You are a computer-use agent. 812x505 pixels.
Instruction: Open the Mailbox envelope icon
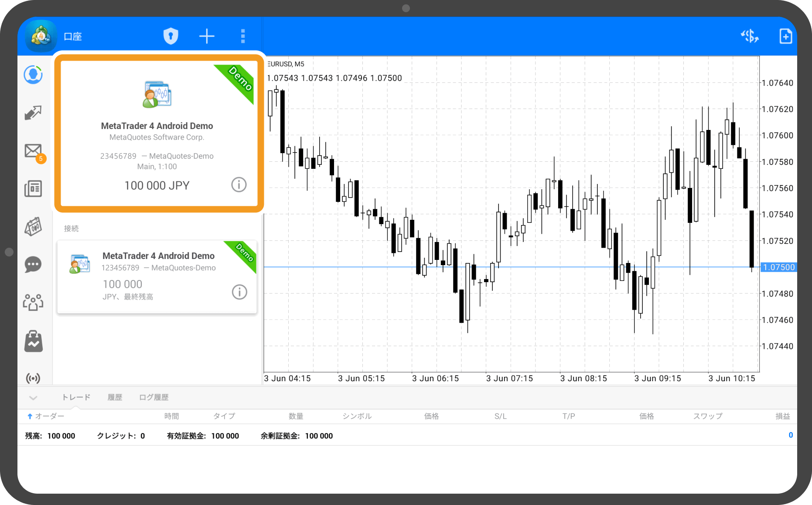[33, 151]
